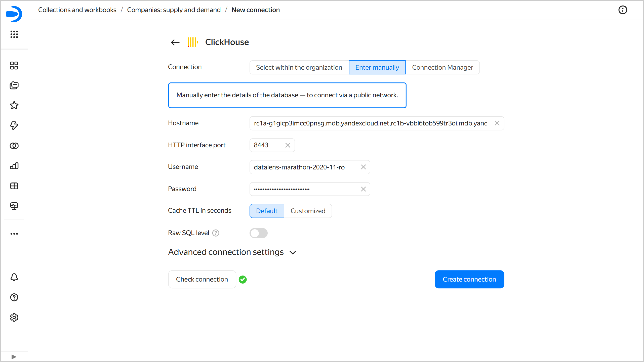The image size is (644, 362).
Task: Select Customized cache TTL option
Action: click(308, 211)
